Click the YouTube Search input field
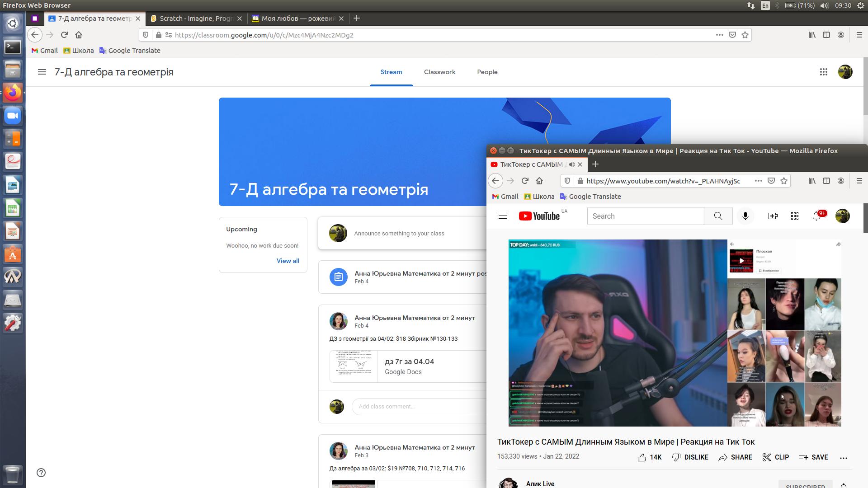868x488 pixels. [x=645, y=216]
